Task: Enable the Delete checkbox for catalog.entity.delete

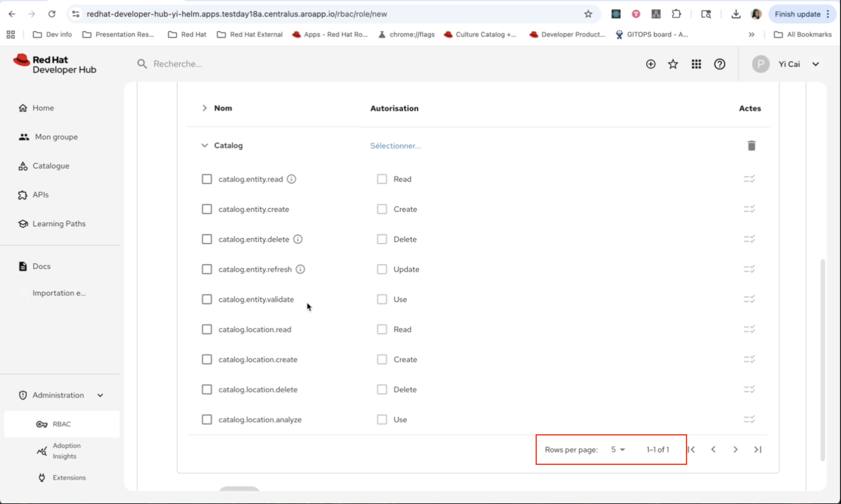Action: [382, 239]
